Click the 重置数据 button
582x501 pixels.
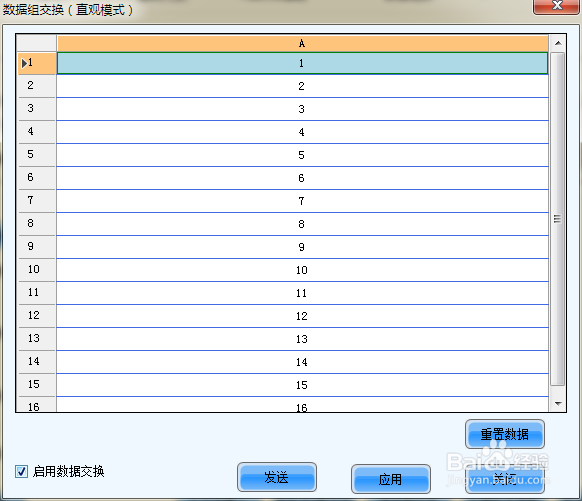click(504, 434)
